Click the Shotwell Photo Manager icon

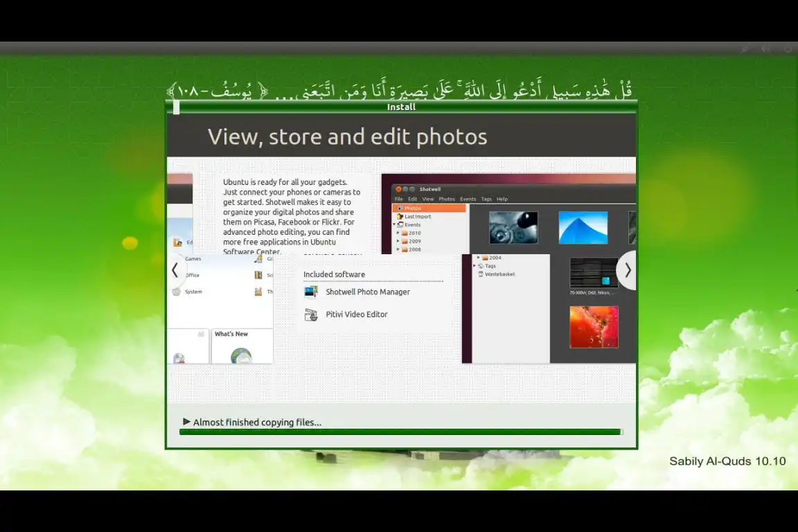click(x=311, y=292)
